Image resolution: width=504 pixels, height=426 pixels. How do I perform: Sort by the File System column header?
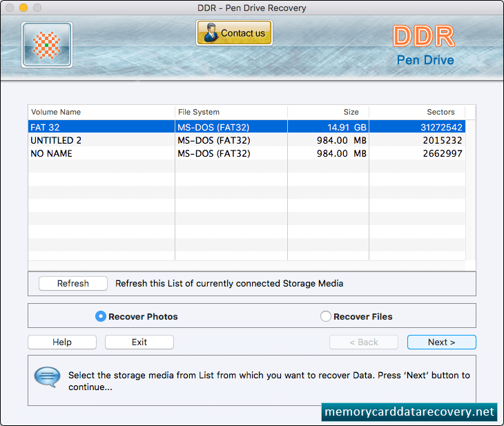pos(231,112)
